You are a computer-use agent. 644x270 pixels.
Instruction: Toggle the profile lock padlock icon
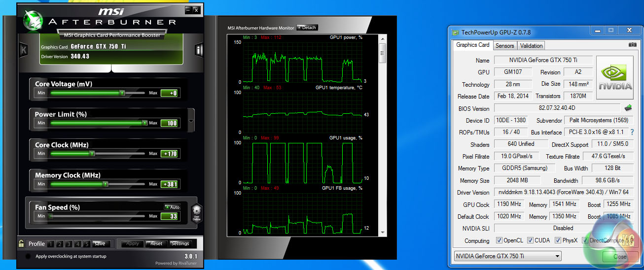pos(21,243)
